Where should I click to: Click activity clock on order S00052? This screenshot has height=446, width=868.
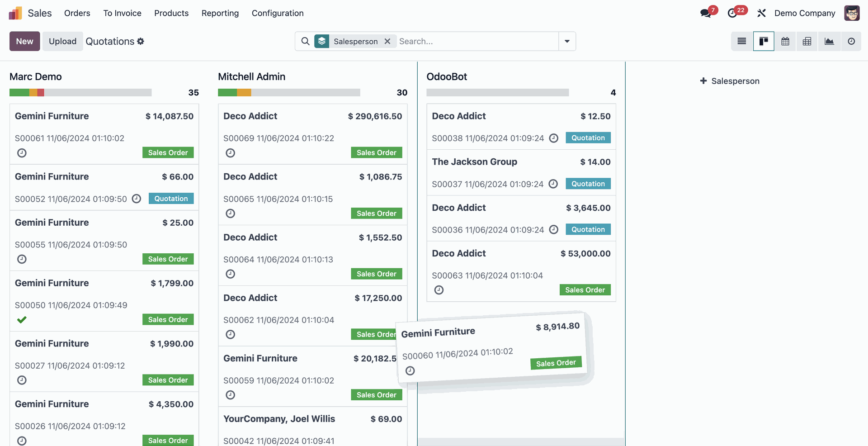137,199
